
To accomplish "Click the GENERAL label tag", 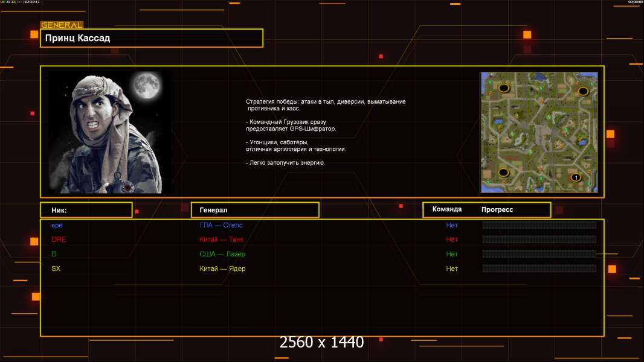I will pos(62,25).
